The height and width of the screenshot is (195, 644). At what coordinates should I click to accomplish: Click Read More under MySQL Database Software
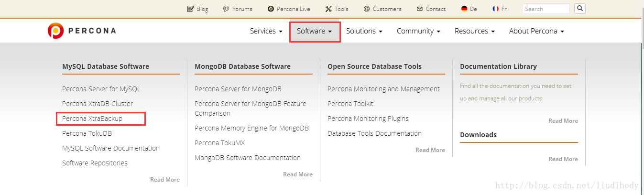(x=165, y=180)
